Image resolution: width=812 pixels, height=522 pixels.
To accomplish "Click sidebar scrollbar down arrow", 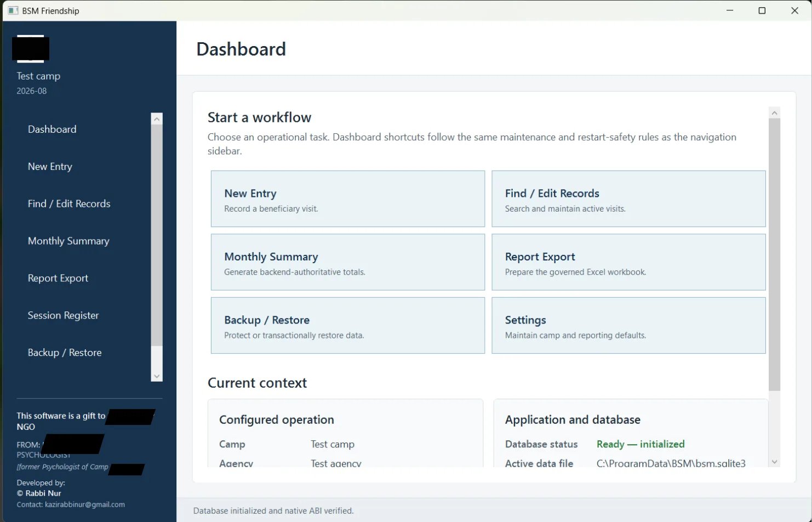I will [x=157, y=376].
